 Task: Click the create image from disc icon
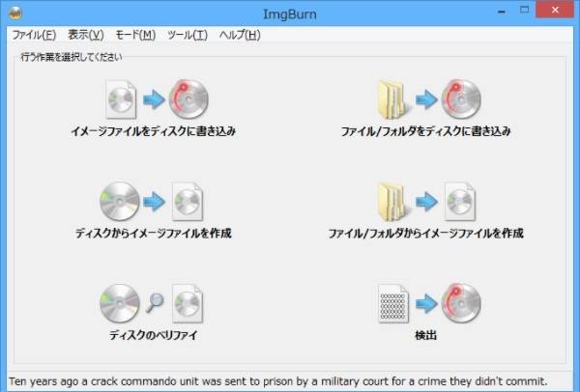tap(152, 202)
